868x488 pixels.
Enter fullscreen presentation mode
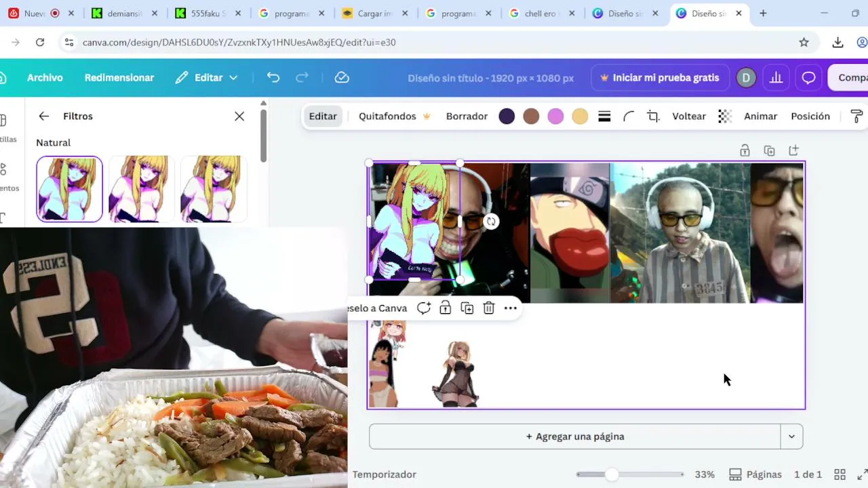[x=863, y=474]
